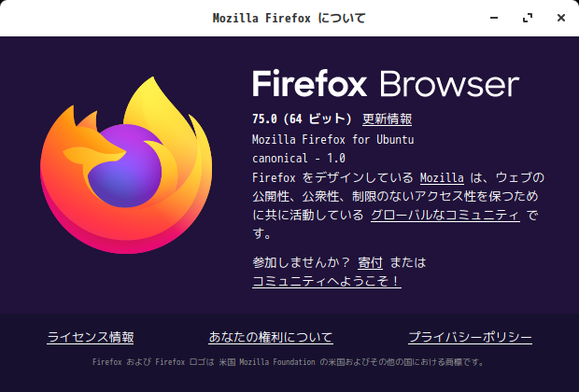Click the title bar text Mozilla Firefox について

289,18
